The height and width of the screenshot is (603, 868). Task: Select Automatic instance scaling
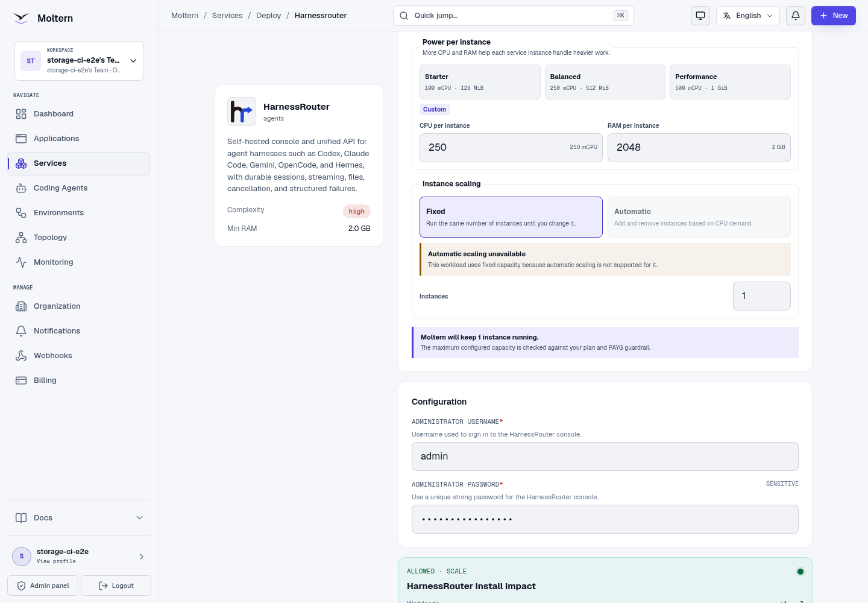699,217
